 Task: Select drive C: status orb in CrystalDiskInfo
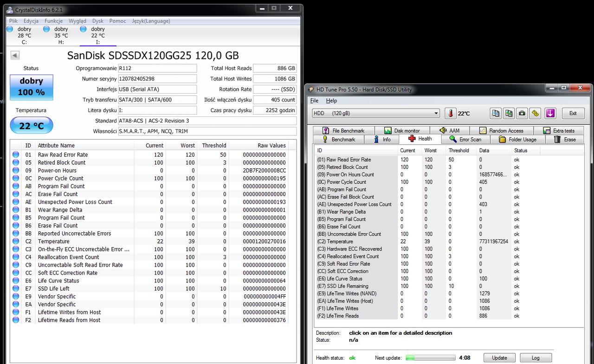point(10,29)
